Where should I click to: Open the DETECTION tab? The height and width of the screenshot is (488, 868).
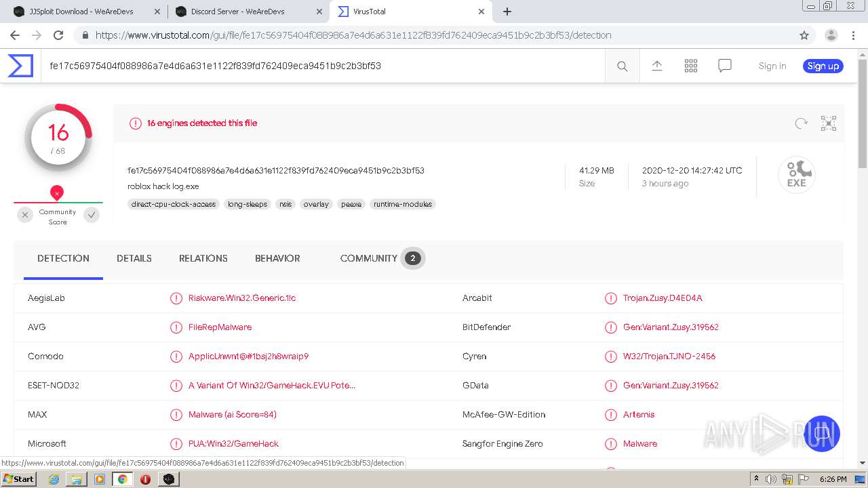click(x=63, y=258)
